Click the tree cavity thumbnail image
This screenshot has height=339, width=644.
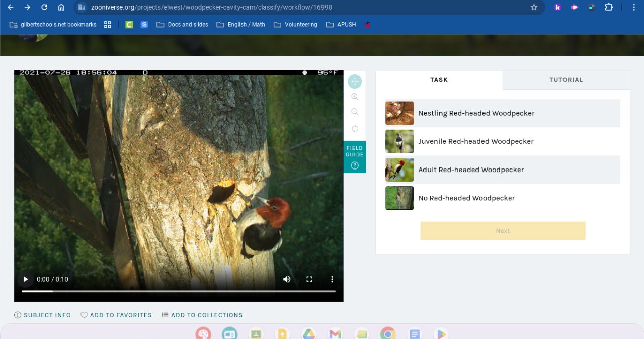pos(399,198)
